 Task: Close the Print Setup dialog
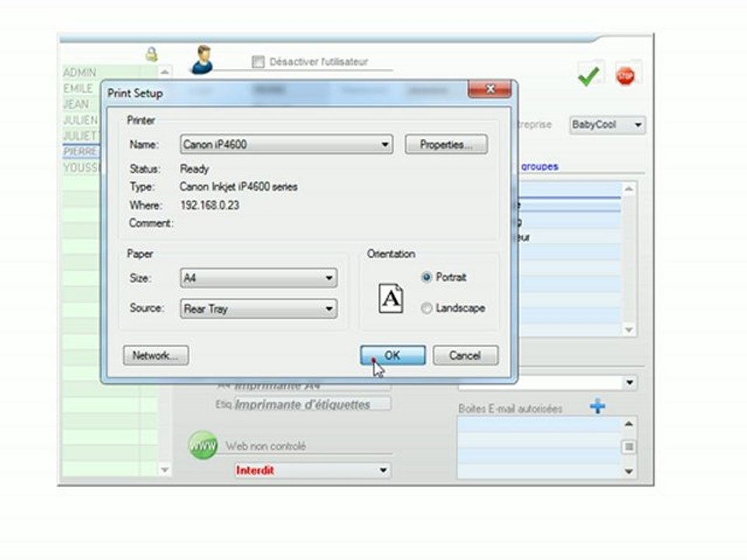[489, 89]
